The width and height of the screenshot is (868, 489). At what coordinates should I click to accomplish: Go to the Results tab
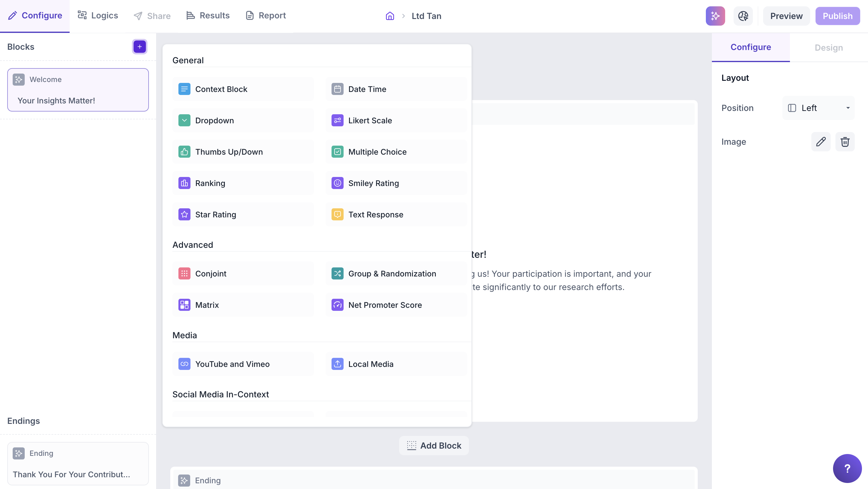coord(208,15)
